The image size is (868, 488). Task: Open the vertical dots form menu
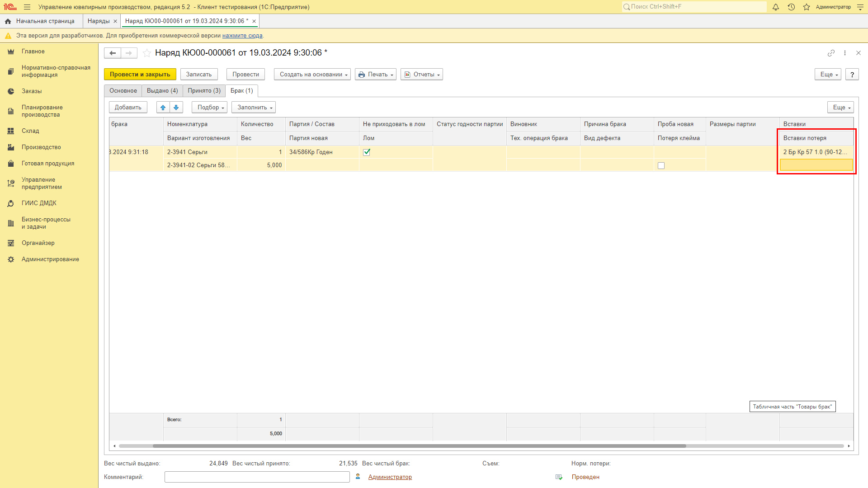[x=845, y=53]
